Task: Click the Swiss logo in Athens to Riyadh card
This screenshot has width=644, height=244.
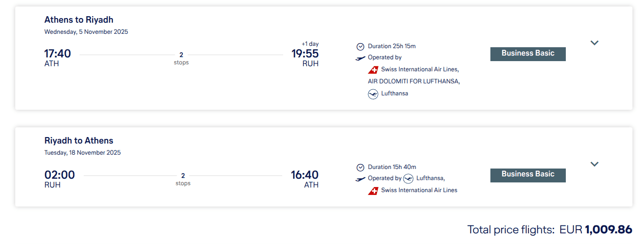Action: pyautogui.click(x=373, y=70)
